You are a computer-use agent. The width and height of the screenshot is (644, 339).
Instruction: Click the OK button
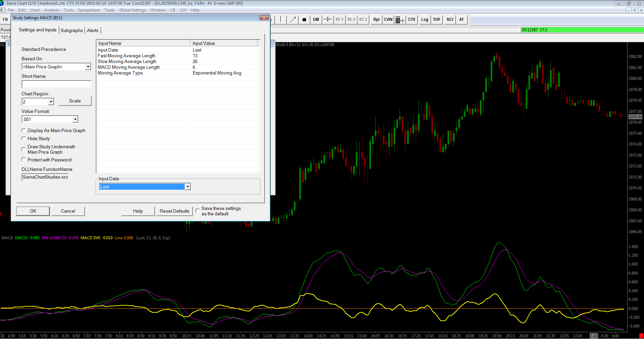pyautogui.click(x=33, y=211)
